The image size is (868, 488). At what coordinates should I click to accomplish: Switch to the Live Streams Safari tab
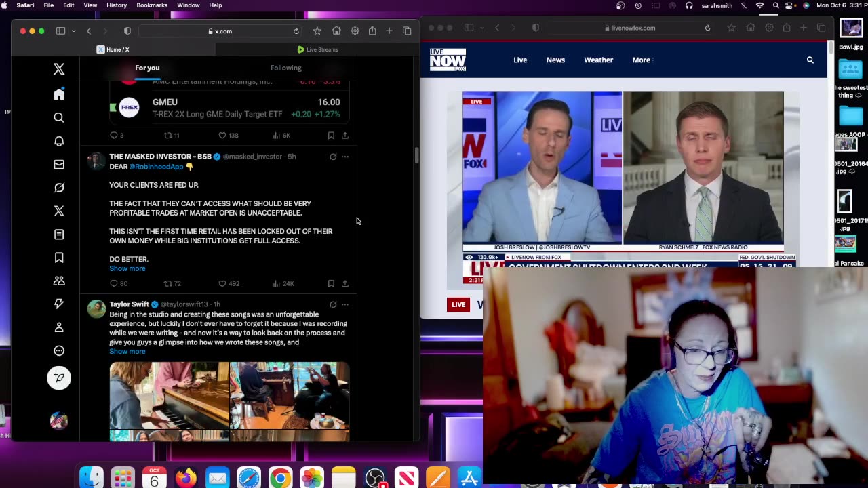click(x=317, y=49)
